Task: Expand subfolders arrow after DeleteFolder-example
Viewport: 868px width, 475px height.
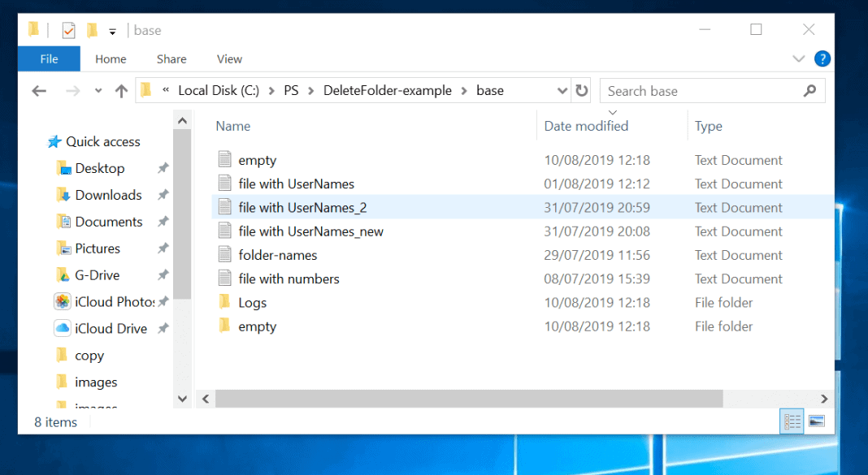Action: [464, 91]
